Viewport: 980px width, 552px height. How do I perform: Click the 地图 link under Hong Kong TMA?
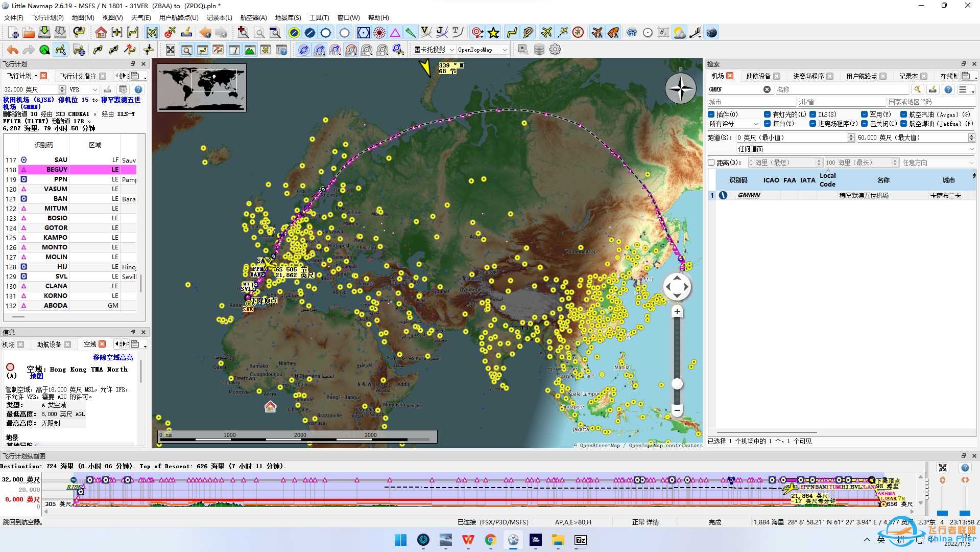click(37, 376)
